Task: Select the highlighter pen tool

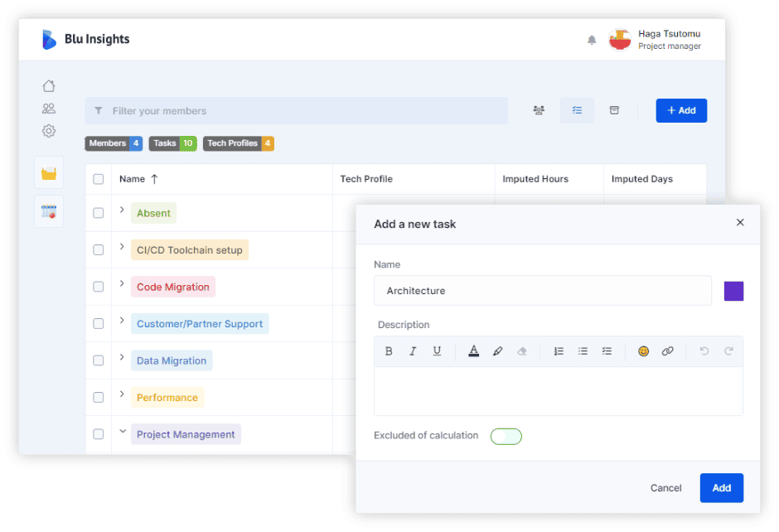Action: point(497,351)
